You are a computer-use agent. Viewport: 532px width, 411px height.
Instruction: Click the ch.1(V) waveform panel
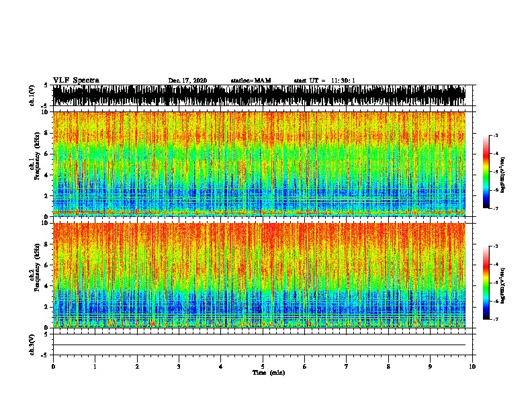[x=259, y=95]
